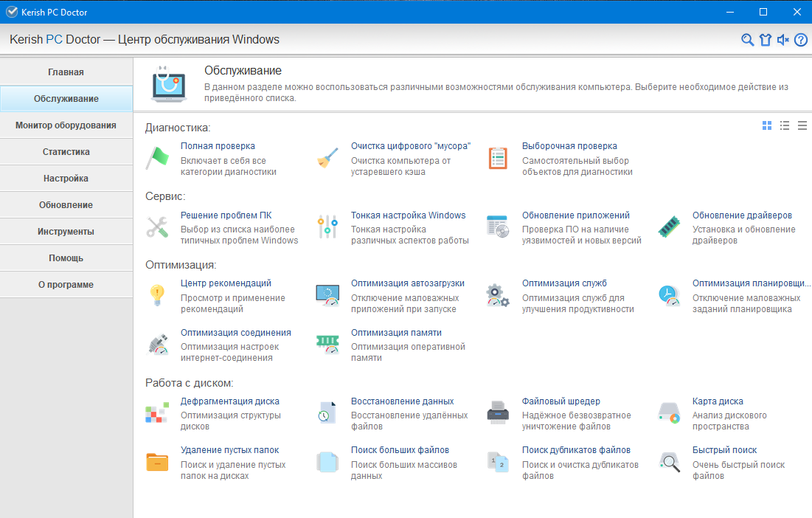Click the sliders icon for Тонкая настройка Windows
Viewport: 812px width, 518px height.
click(327, 227)
